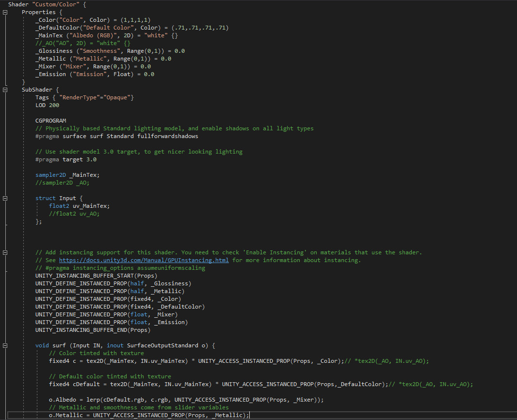Click the Use shader model 3.0 comment
Screen dimensions: 517x420
[139, 152]
